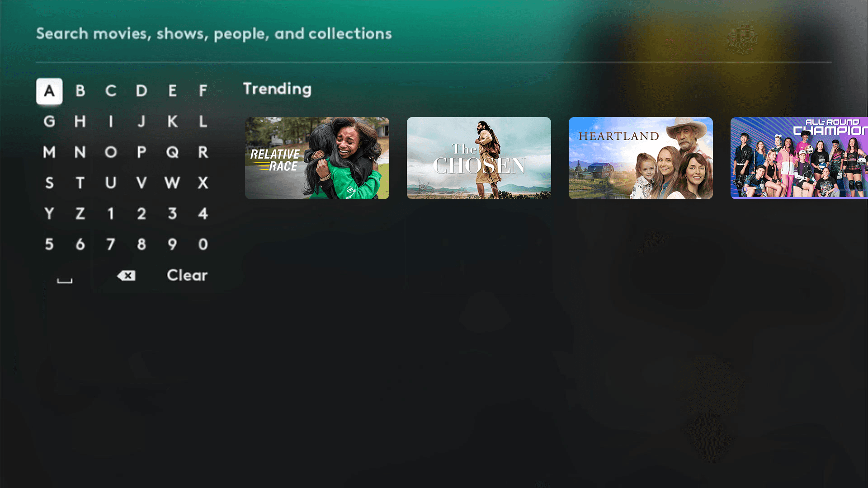Select the number 8 key

coord(142,245)
